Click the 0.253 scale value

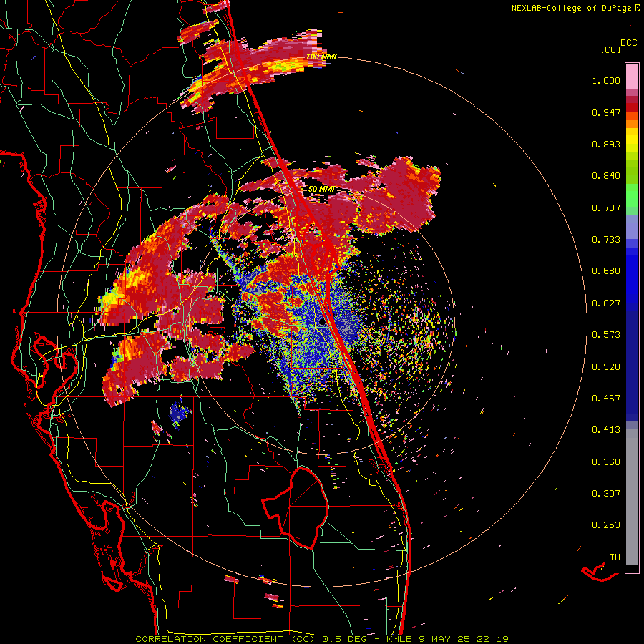click(606, 525)
